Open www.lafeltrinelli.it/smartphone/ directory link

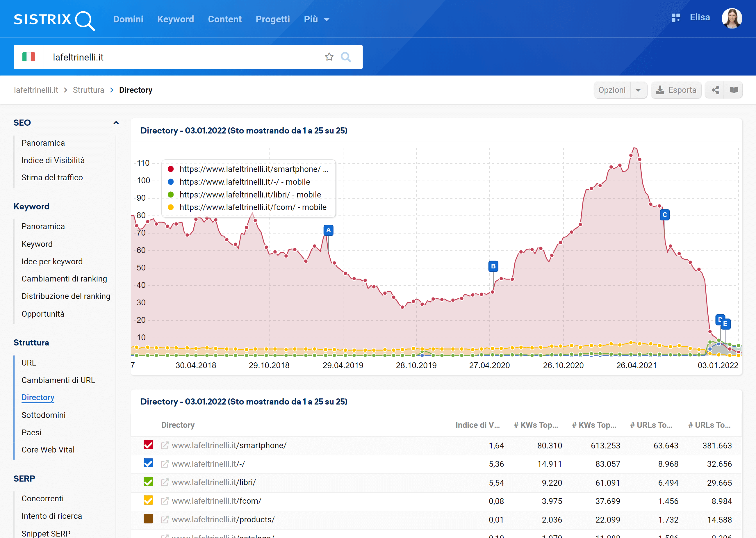(x=229, y=445)
